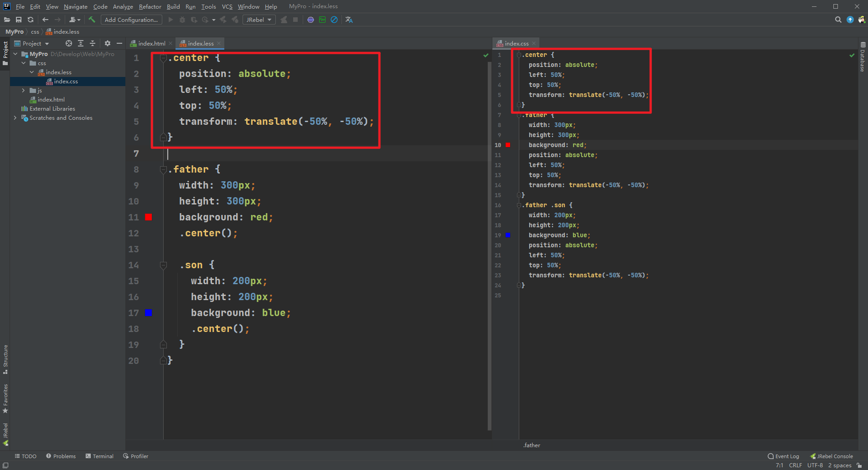The height and width of the screenshot is (470, 868).
Task: Click red color swatch on line 11
Action: [x=149, y=217]
